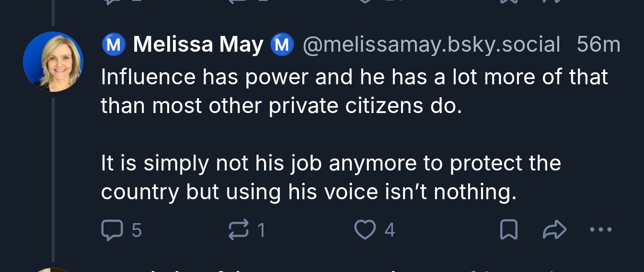Image resolution: width=644 pixels, height=272 pixels.
Task: Click the like count number 4
Action: pos(390,231)
